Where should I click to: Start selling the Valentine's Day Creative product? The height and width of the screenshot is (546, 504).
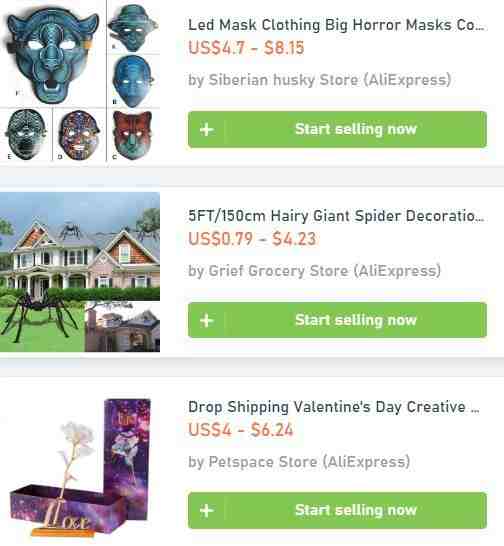pos(337,510)
